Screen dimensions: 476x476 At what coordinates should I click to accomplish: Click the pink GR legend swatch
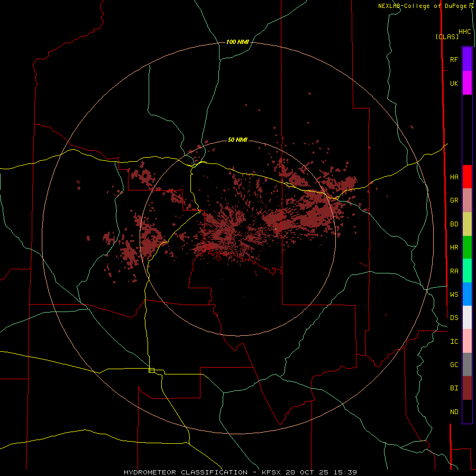click(467, 200)
